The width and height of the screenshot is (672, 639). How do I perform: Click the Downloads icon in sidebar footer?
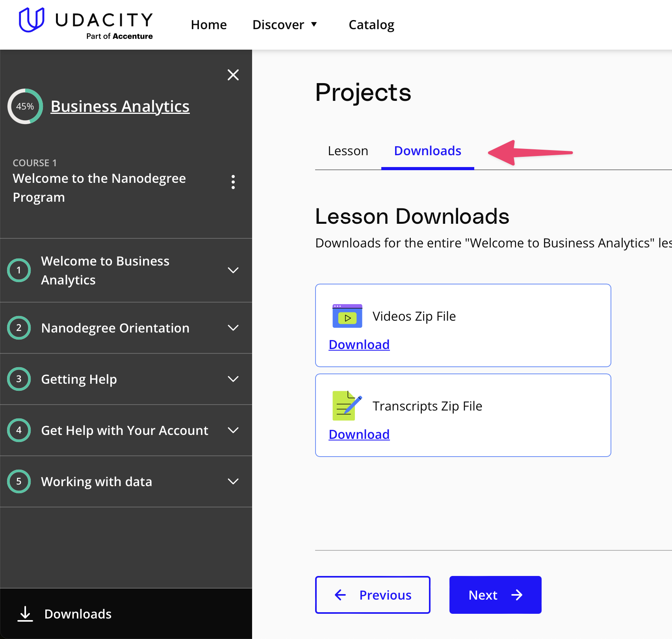click(x=25, y=614)
